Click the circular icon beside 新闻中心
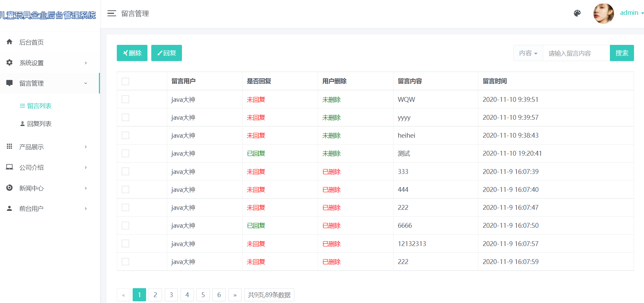Image resolution: width=644 pixels, height=303 pixels. [x=9, y=188]
